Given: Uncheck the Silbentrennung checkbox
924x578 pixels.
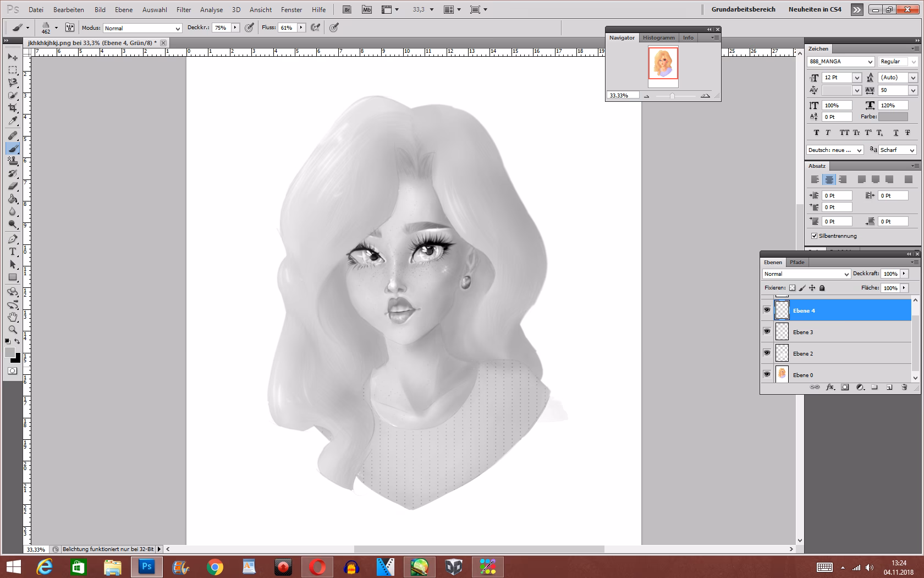Looking at the screenshot, I should pos(814,236).
